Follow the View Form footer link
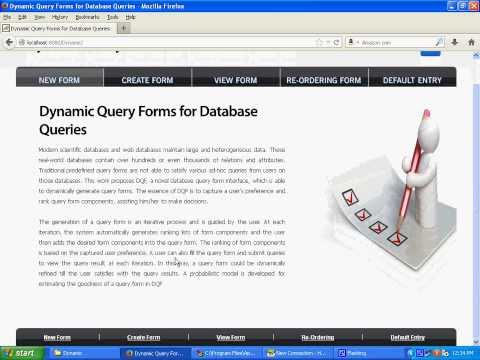Screen dimensions: 480x360 [x=231, y=337]
